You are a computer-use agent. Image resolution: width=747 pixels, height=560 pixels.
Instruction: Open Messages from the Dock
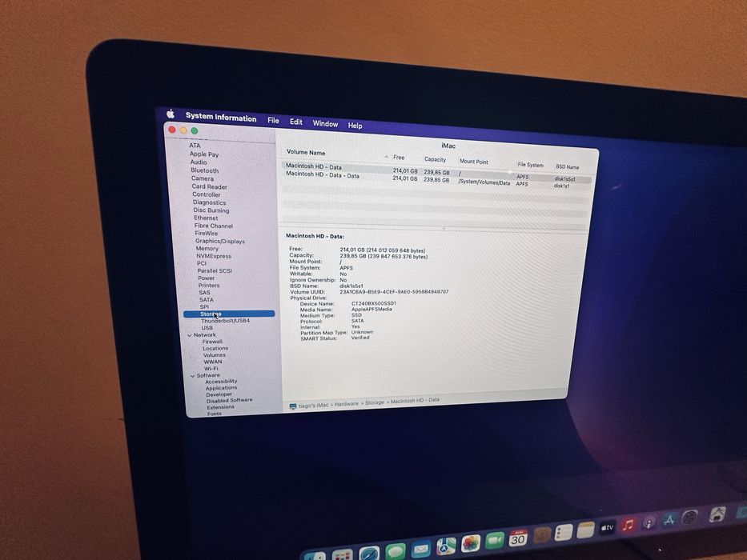396,552
